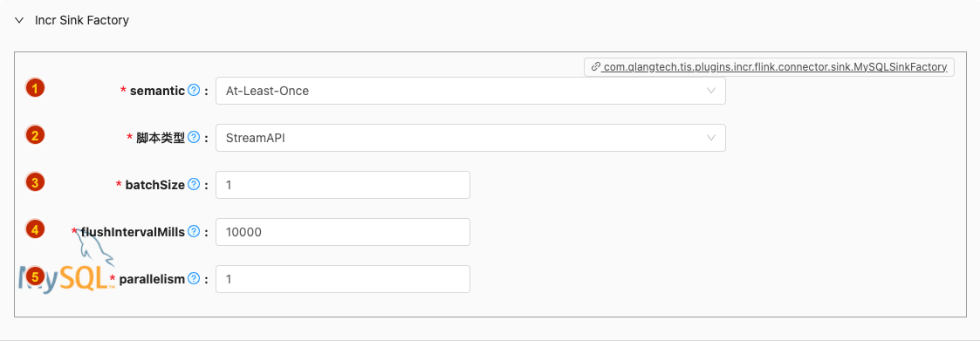Viewport: 980px width, 341px height.
Task: Click the red numbered badge 1
Action: (34, 88)
